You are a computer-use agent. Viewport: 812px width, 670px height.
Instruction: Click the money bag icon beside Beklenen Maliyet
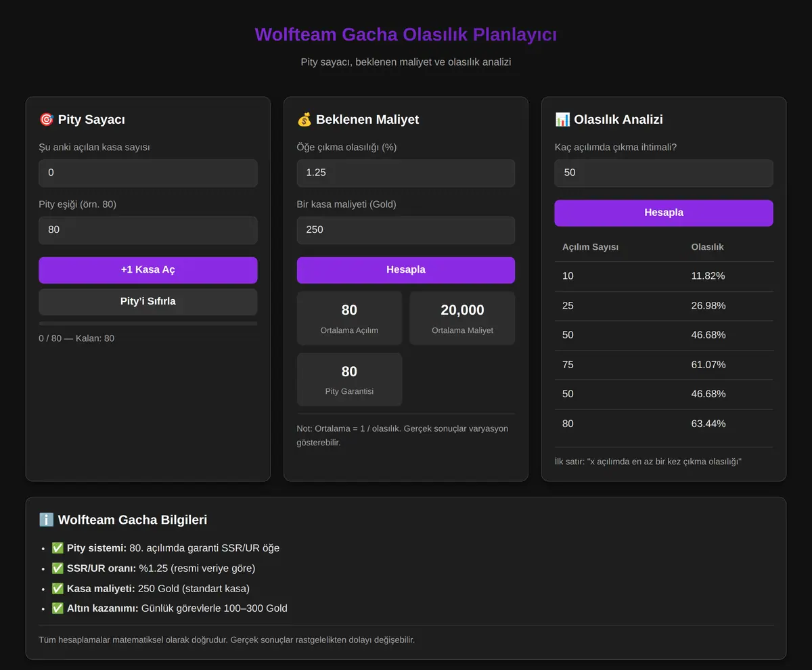(x=304, y=120)
